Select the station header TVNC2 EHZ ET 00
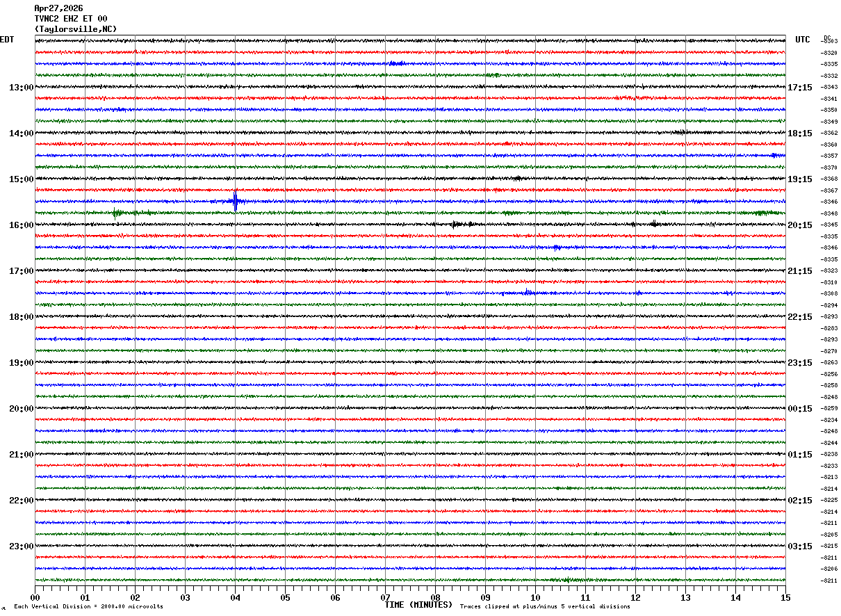The width and height of the screenshot is (841, 616). pyautogui.click(x=71, y=19)
